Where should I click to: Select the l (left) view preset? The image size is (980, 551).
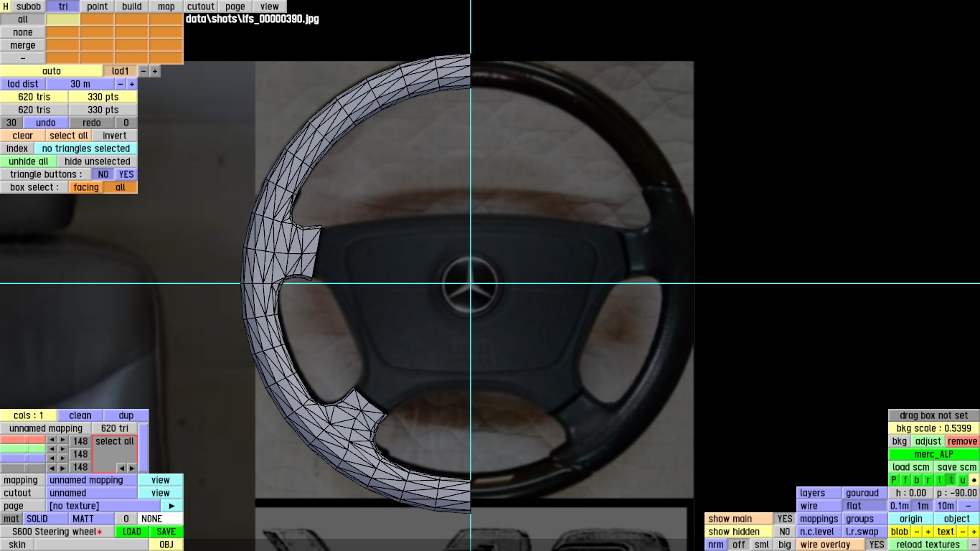click(x=940, y=480)
